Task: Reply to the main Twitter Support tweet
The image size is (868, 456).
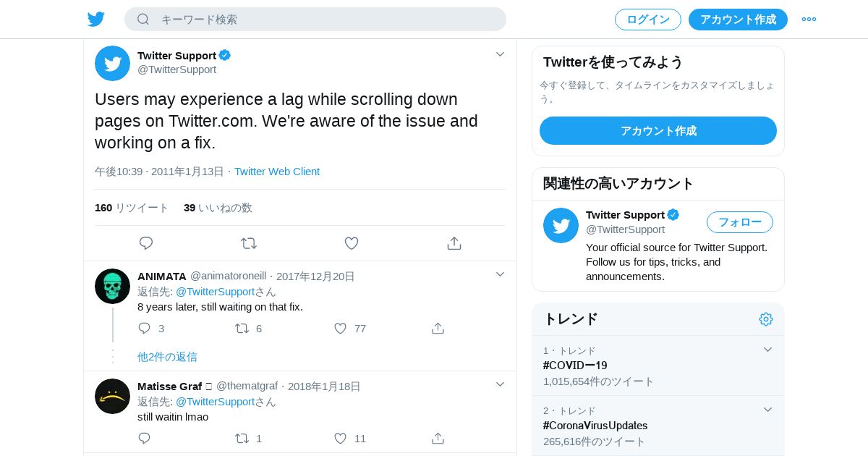Action: (x=146, y=243)
